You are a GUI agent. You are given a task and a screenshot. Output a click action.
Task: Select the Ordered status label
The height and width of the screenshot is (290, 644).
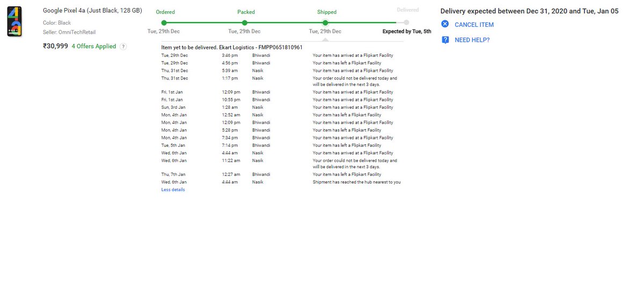(x=165, y=12)
